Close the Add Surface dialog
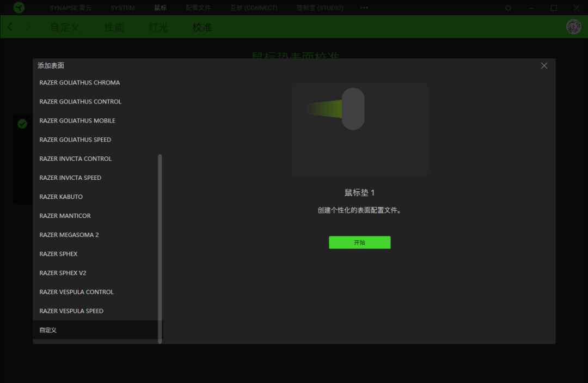The height and width of the screenshot is (383, 588). tap(544, 65)
